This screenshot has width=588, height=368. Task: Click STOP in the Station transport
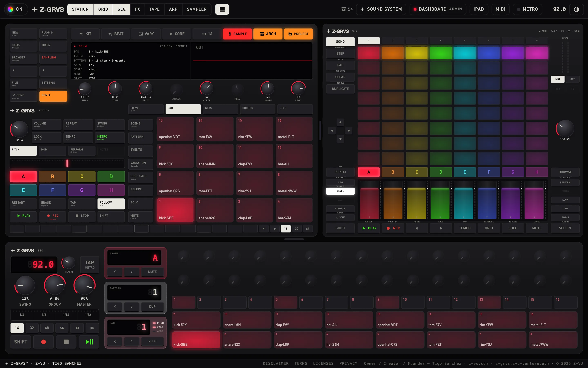point(82,217)
